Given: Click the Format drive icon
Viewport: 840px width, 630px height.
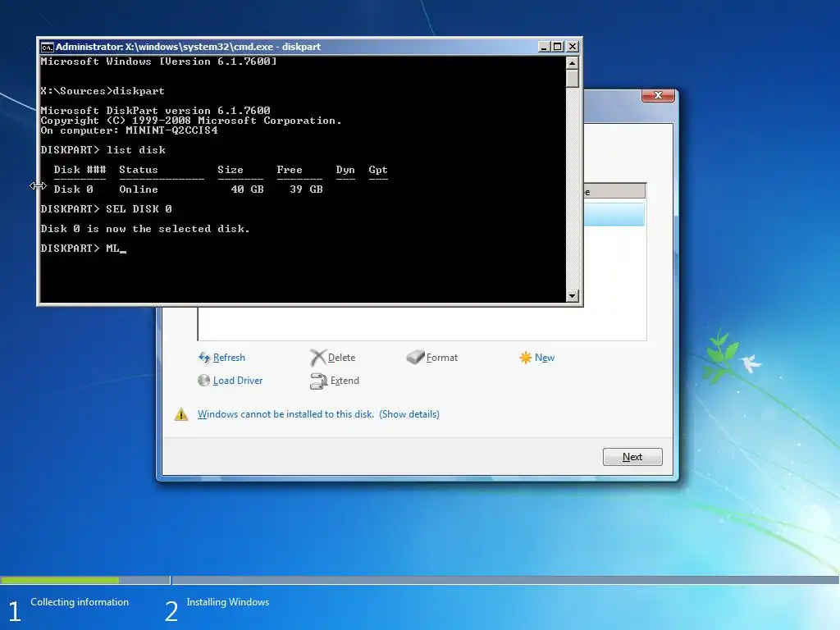Looking at the screenshot, I should pyautogui.click(x=415, y=358).
